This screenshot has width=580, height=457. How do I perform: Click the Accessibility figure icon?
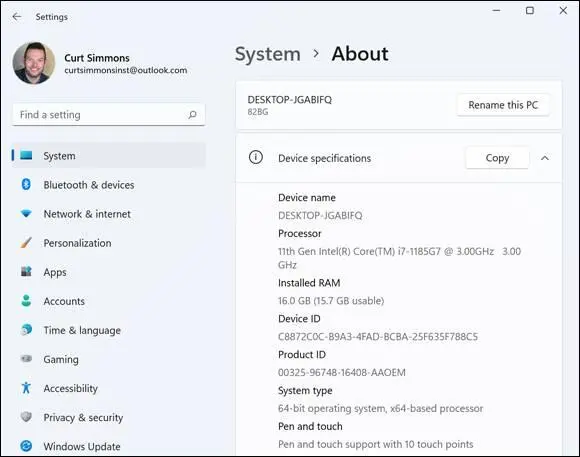[x=26, y=388]
